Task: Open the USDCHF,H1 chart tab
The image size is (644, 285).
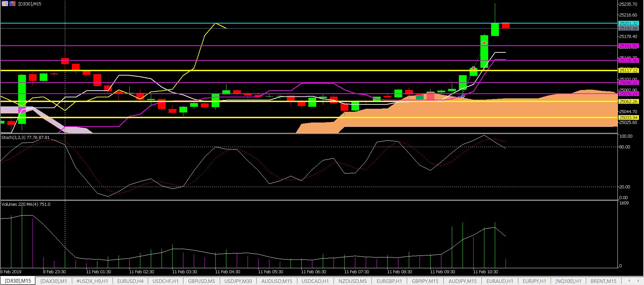Action: click(166, 281)
